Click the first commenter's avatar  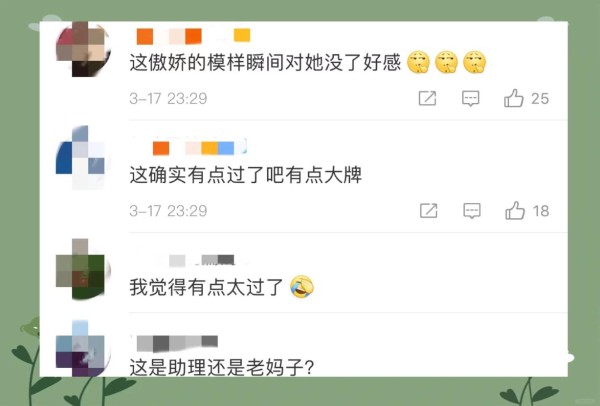83,49
